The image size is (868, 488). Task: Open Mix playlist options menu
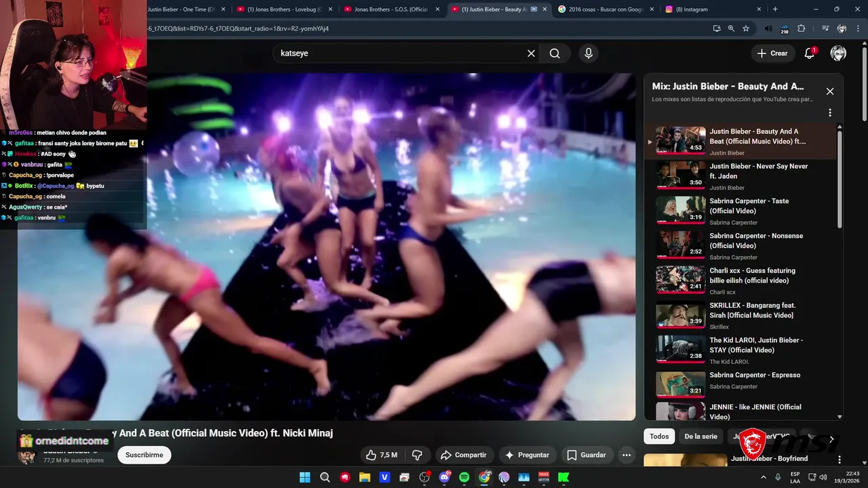coord(829,113)
